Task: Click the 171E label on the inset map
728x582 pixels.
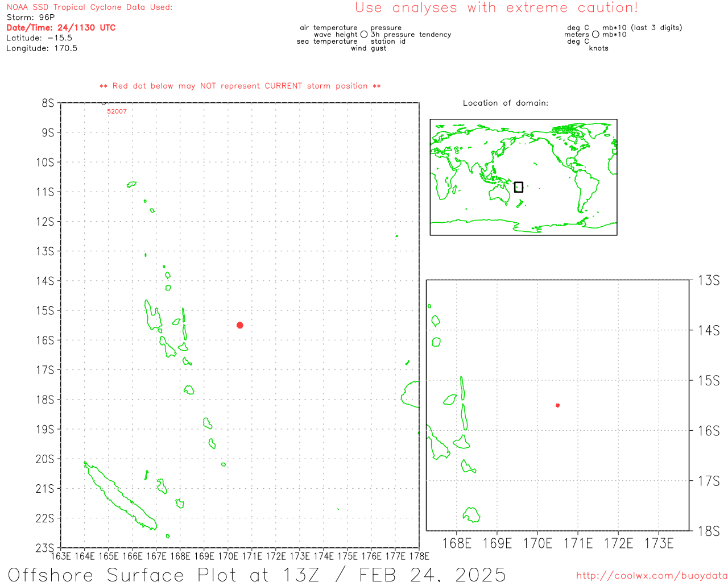Action: 578,543
